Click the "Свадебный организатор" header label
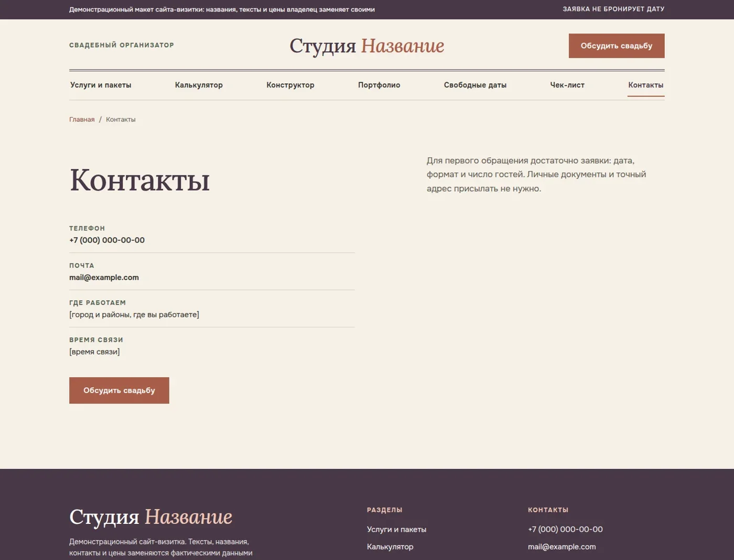 click(x=122, y=45)
